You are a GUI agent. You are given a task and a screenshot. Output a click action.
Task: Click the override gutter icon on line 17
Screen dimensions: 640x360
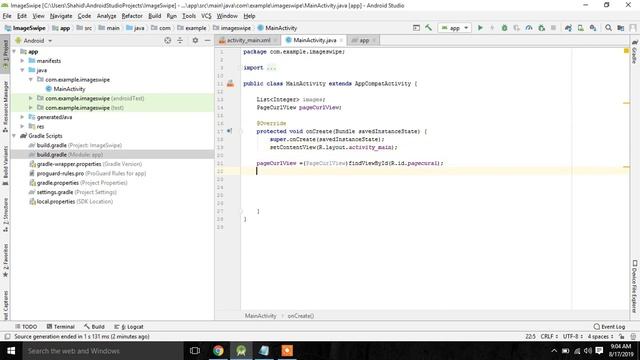click(x=229, y=131)
